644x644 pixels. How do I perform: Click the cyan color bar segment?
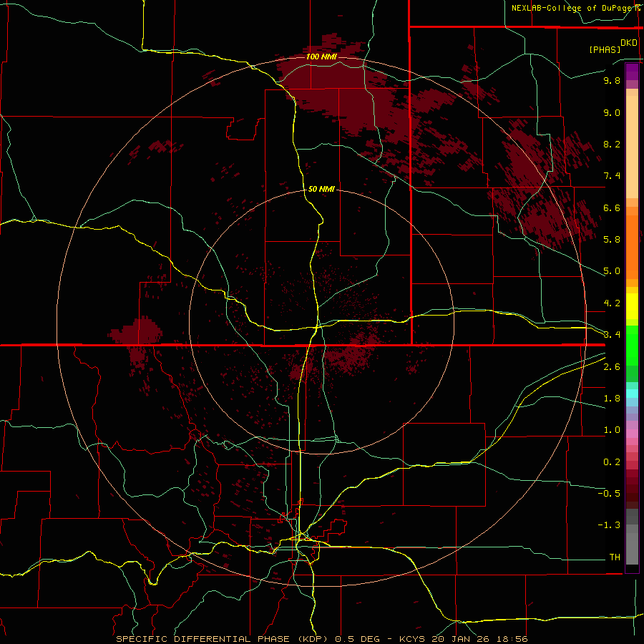[x=632, y=394]
